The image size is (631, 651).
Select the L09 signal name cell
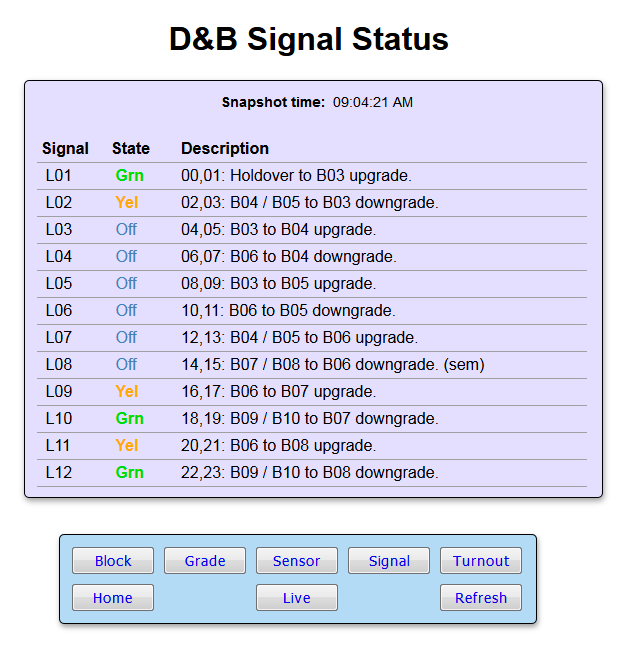59,392
